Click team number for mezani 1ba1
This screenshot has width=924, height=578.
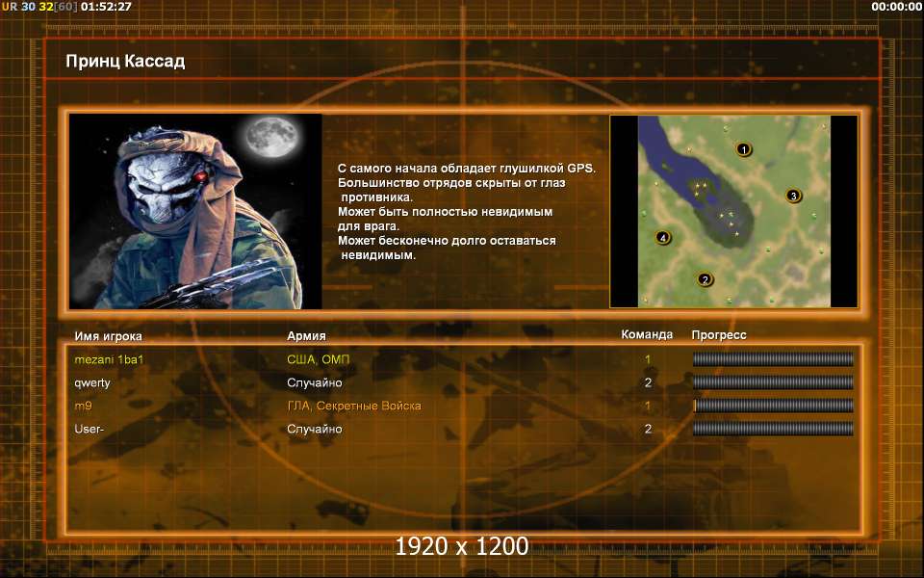pos(648,359)
